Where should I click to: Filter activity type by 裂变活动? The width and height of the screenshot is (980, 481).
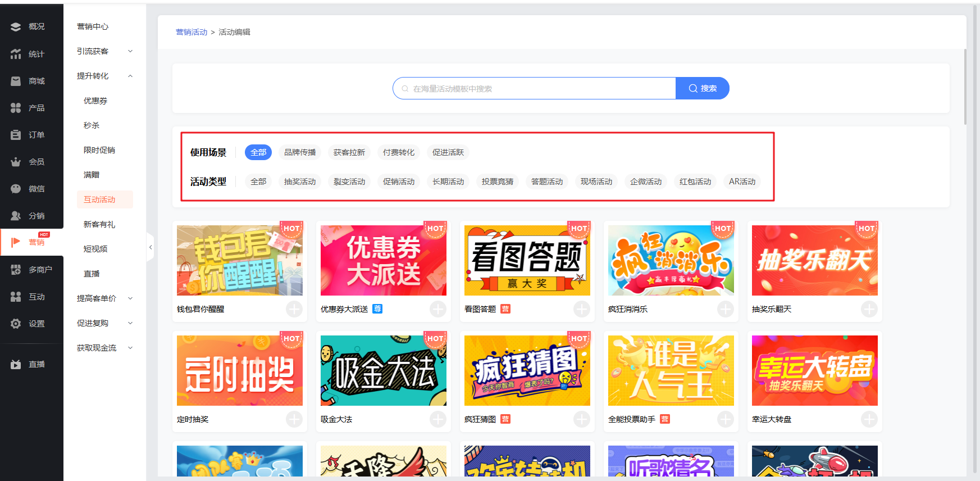pyautogui.click(x=349, y=181)
